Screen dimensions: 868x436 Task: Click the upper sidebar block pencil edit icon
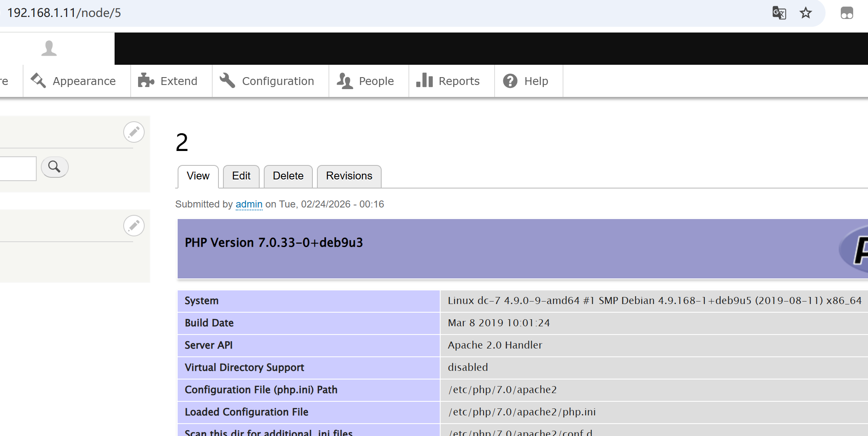(x=134, y=132)
